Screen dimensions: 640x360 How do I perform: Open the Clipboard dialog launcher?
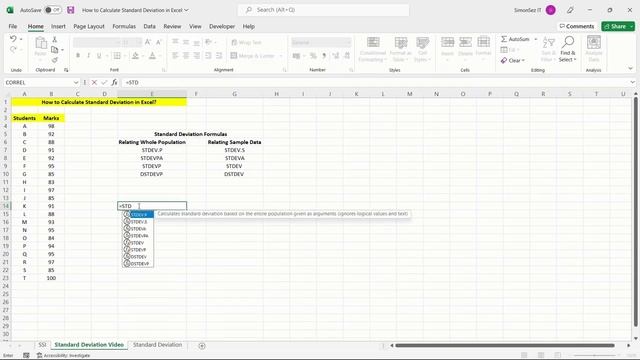[66, 70]
